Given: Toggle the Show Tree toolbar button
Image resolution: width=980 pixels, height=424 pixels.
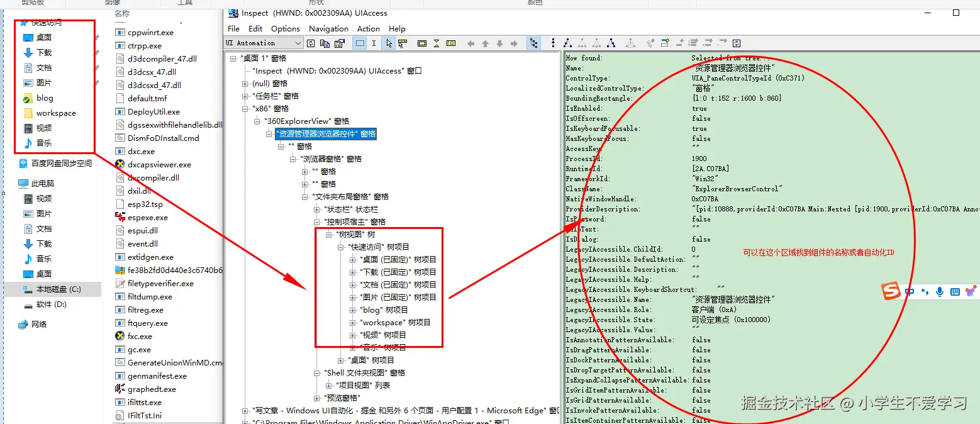Looking at the screenshot, I should coord(533,43).
